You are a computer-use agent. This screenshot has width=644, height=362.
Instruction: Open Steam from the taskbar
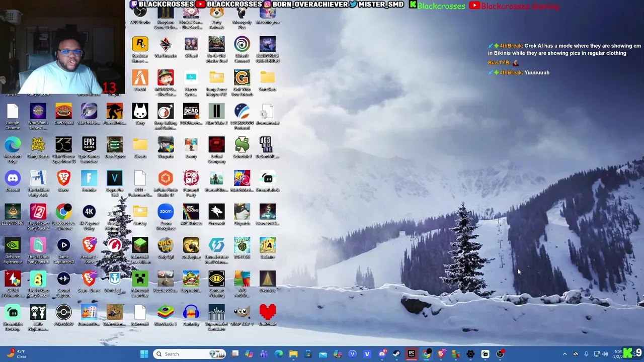click(396, 354)
